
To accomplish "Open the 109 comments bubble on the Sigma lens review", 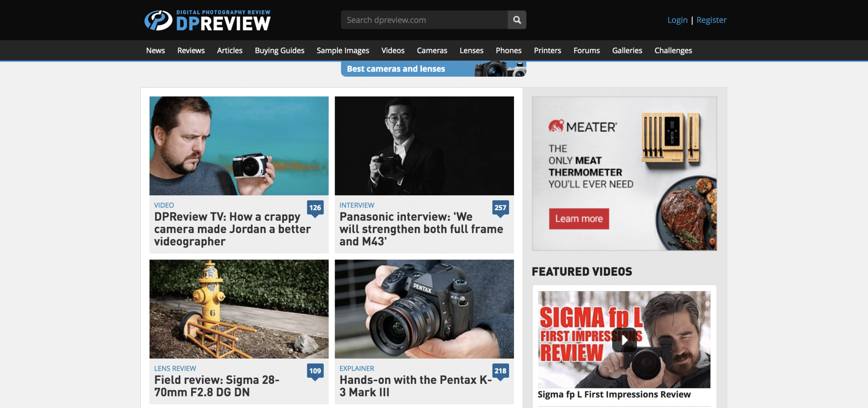I will tap(315, 371).
